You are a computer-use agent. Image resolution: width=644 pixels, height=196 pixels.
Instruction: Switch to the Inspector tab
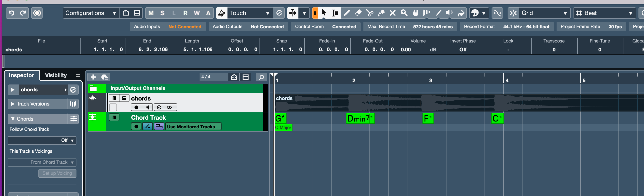[x=21, y=75]
